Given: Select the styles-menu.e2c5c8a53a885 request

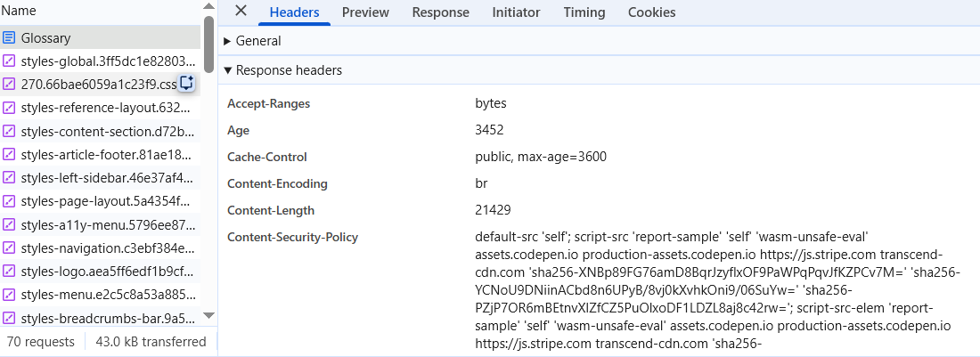Looking at the screenshot, I should (x=100, y=295).
